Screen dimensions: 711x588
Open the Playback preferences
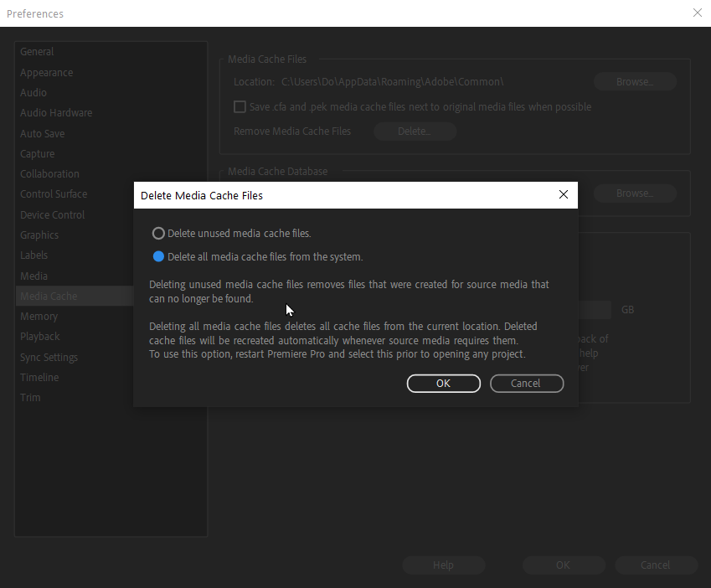39,336
